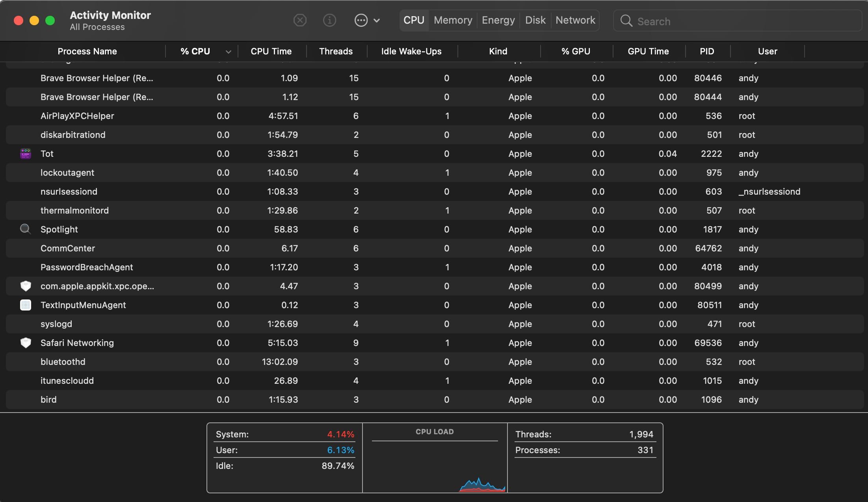Image resolution: width=868 pixels, height=502 pixels.
Task: Click the com.apple.appkit.xpc shield icon
Action: [26, 286]
